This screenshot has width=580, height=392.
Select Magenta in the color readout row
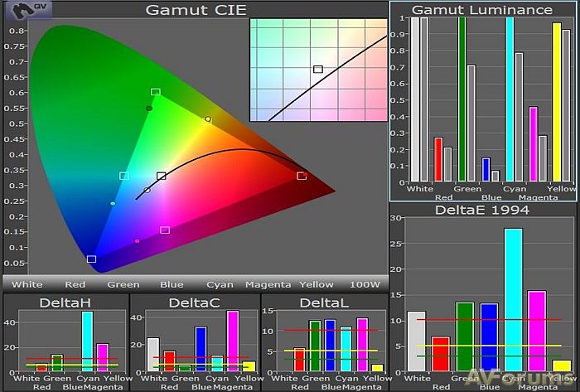tap(268, 284)
